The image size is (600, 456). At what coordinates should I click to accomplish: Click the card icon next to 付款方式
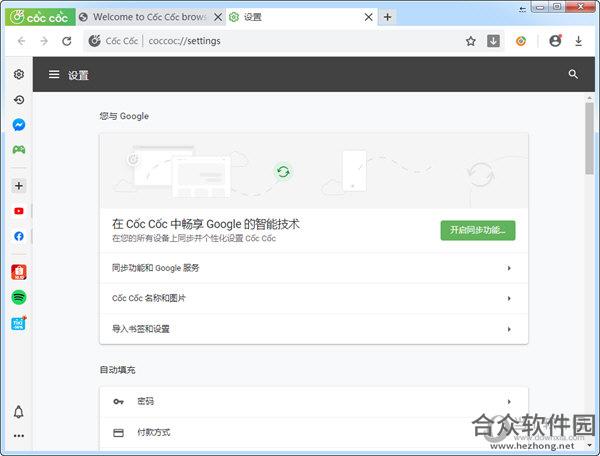click(118, 433)
